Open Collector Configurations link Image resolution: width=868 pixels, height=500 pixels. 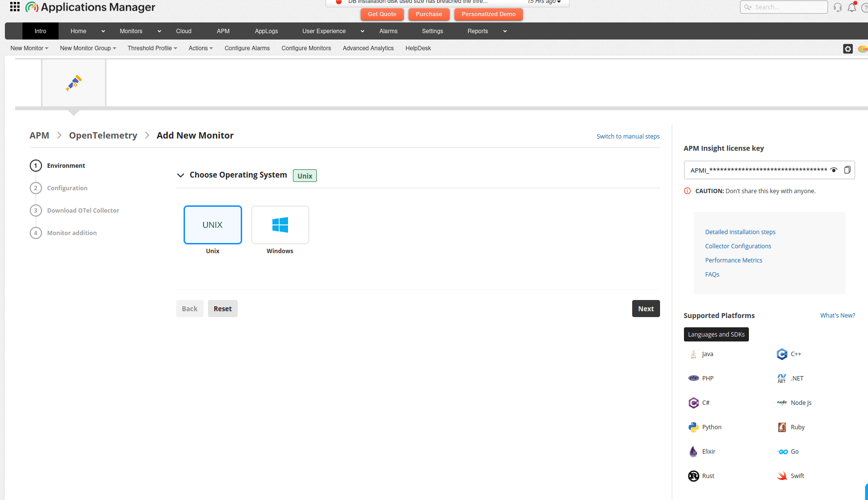pos(738,246)
